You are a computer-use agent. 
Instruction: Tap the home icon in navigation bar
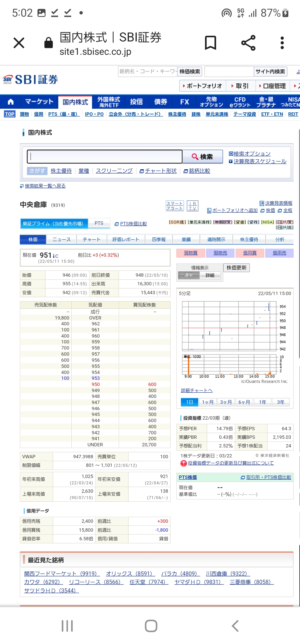pos(11,102)
